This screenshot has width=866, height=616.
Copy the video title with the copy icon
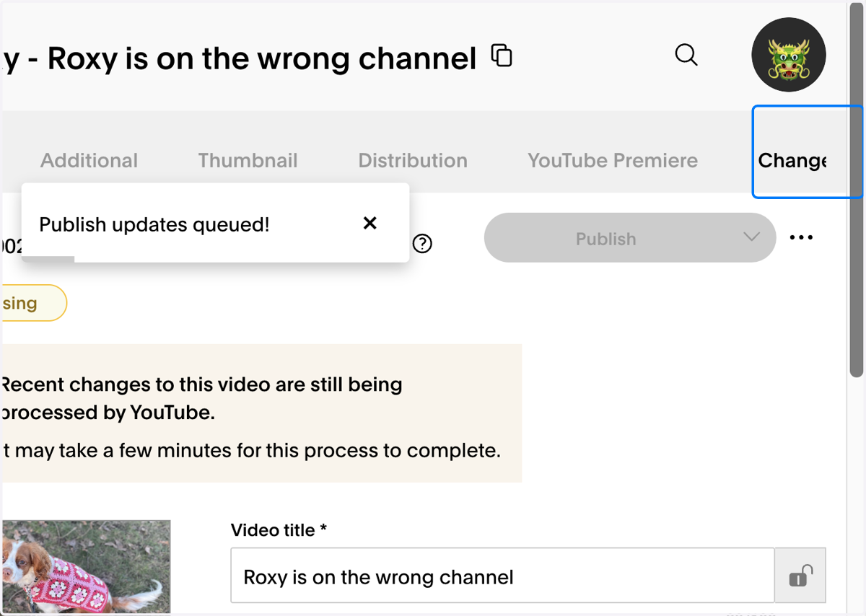502,56
